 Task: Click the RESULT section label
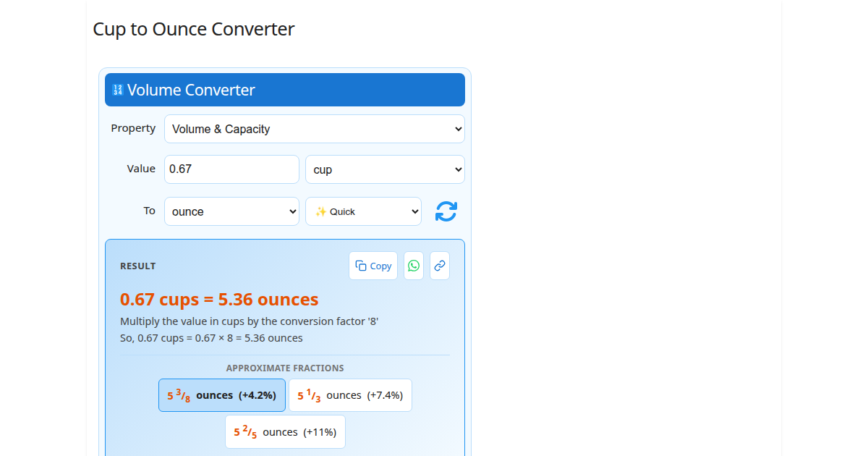(137, 266)
